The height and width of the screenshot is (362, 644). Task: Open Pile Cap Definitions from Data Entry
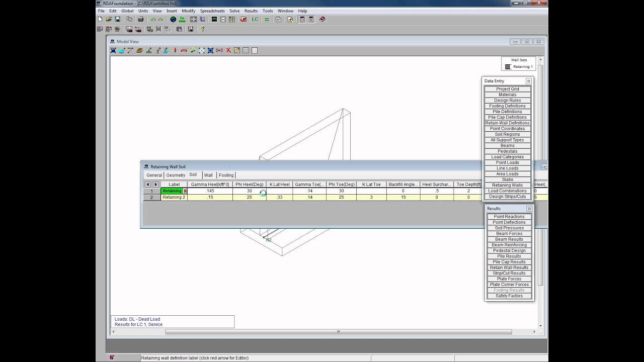tap(507, 117)
